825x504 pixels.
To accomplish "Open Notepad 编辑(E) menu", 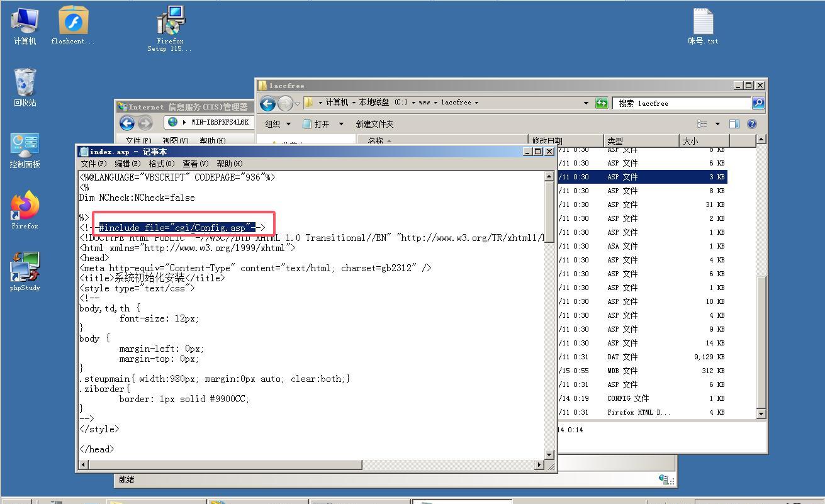I will point(127,164).
